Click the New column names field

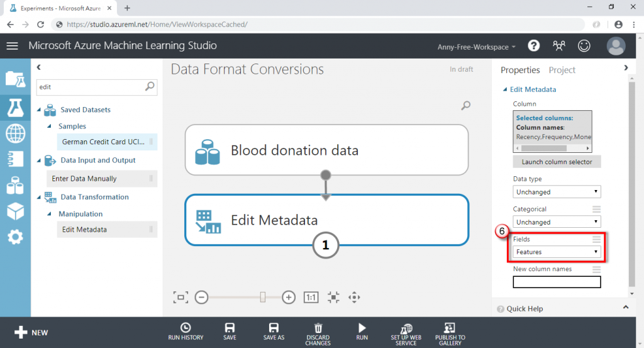coord(557,282)
